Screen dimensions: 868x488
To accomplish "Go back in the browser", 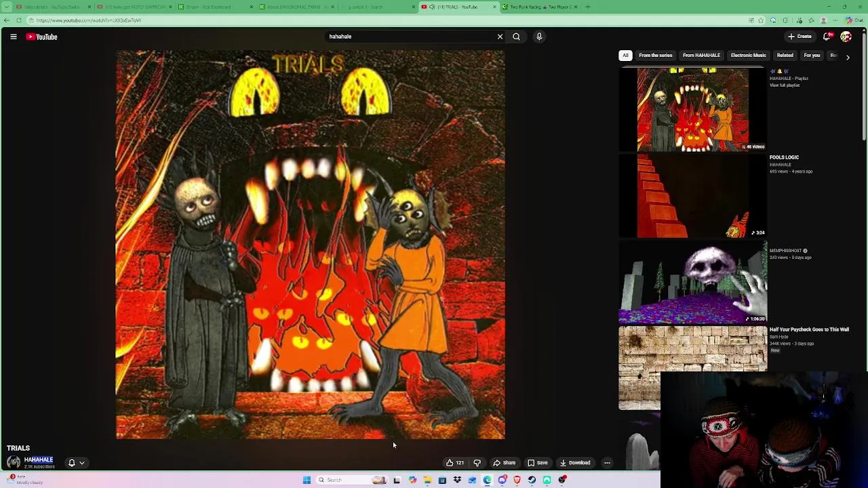I will tap(7, 20).
